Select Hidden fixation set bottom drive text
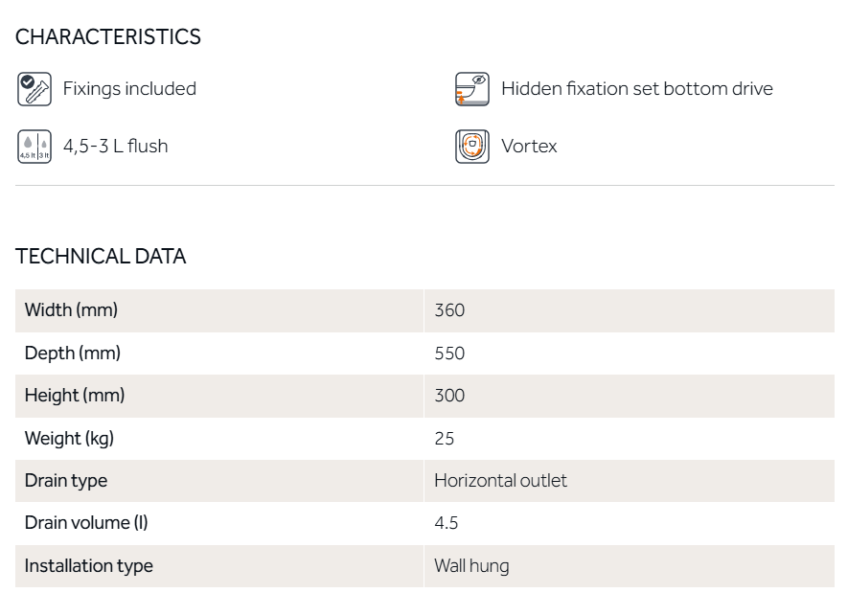848x616 pixels. click(636, 88)
